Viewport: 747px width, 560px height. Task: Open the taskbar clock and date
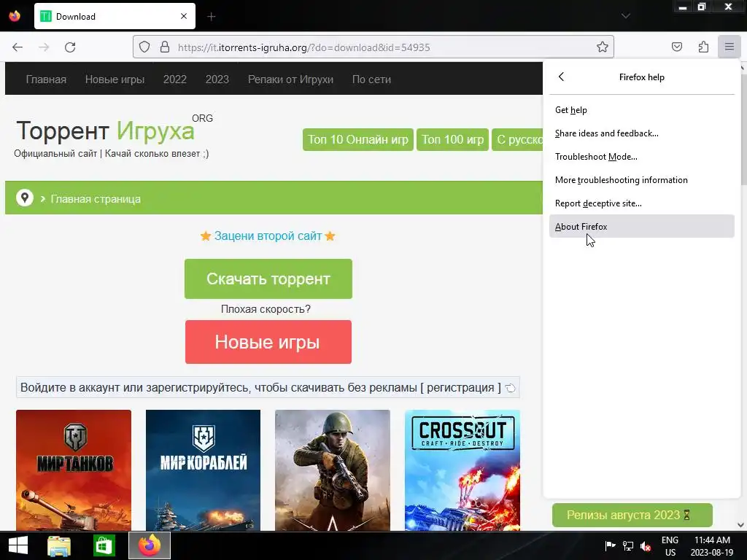click(x=712, y=546)
